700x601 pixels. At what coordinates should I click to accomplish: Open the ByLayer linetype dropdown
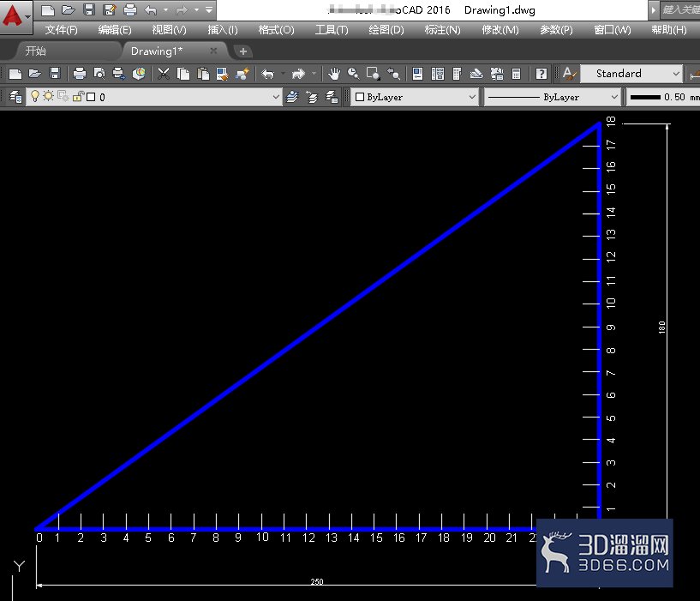pos(553,97)
